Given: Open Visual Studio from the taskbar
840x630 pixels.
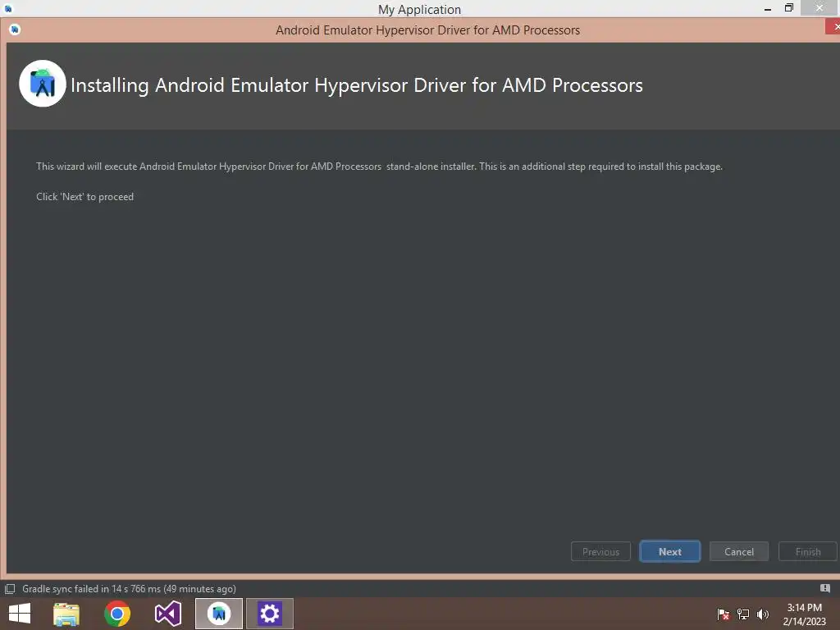Looking at the screenshot, I should pyautogui.click(x=168, y=614).
